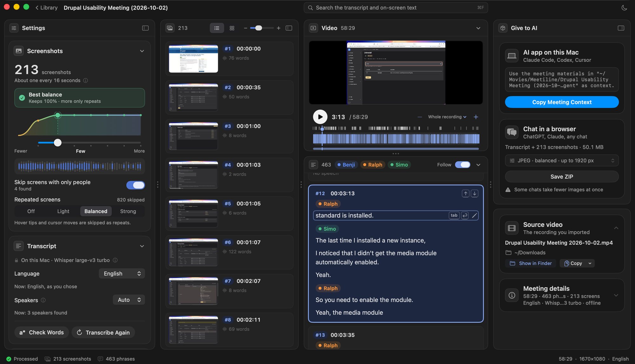This screenshot has height=364, width=635.
Task: Open the JPEG balanced format dropdown
Action: click(x=562, y=161)
